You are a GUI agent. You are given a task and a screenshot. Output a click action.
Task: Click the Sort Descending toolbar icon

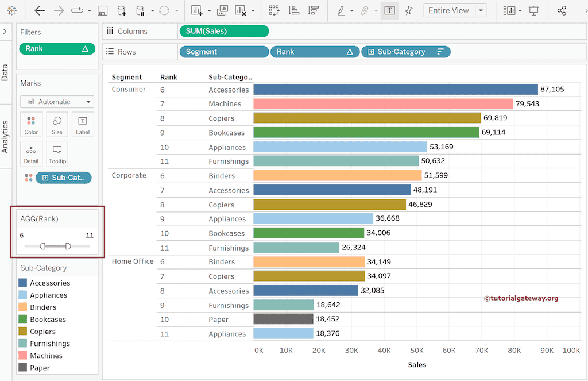pos(313,11)
